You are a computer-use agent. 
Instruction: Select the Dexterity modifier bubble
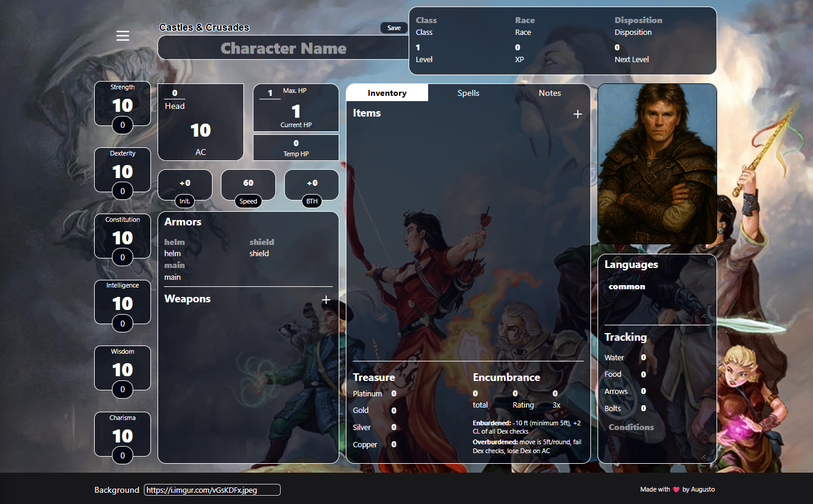click(x=123, y=192)
